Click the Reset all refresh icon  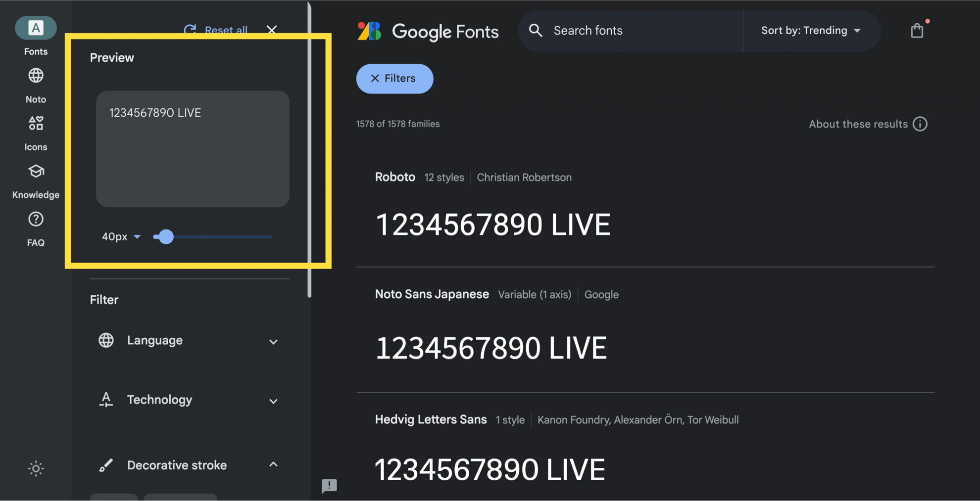click(190, 30)
